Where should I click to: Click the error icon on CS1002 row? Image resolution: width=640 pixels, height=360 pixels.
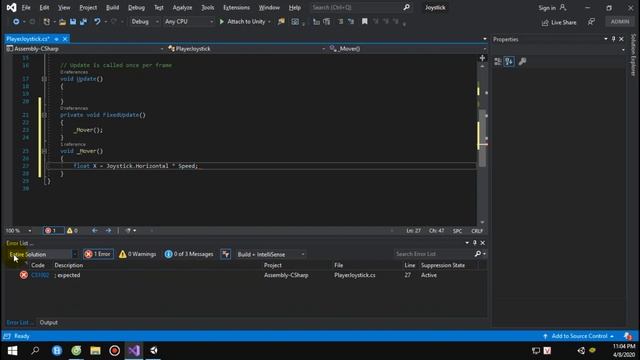coord(24,275)
